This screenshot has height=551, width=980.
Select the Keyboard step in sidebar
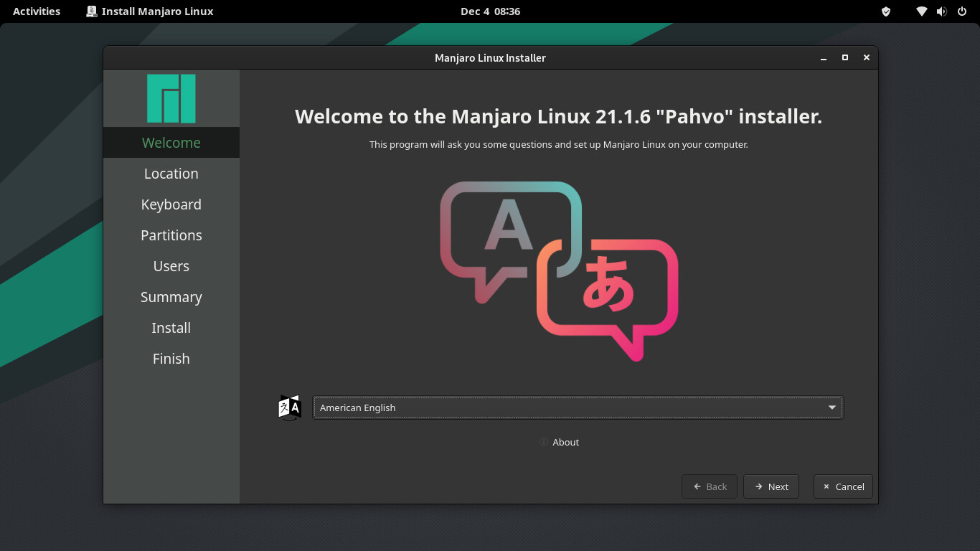pos(171,204)
